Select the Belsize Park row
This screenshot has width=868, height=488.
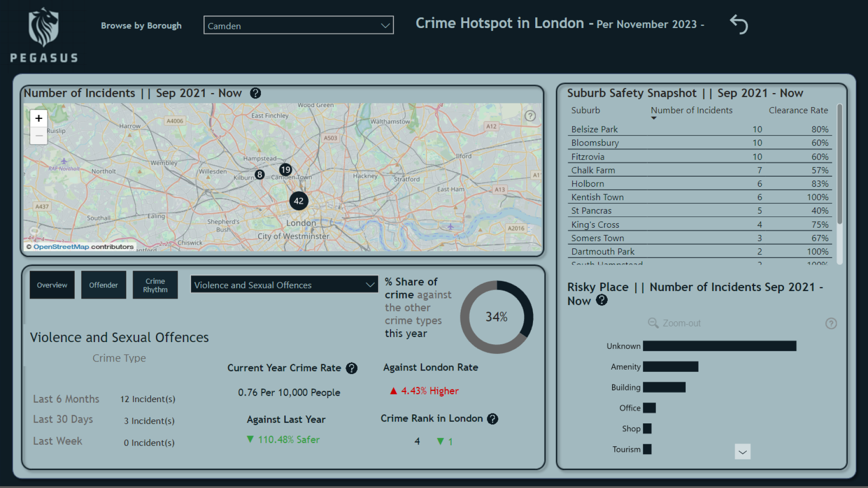point(699,129)
